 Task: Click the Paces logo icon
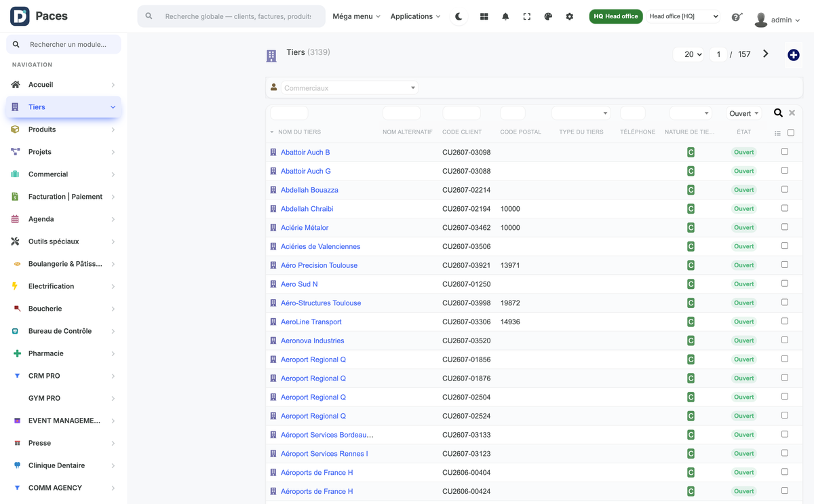click(20, 16)
